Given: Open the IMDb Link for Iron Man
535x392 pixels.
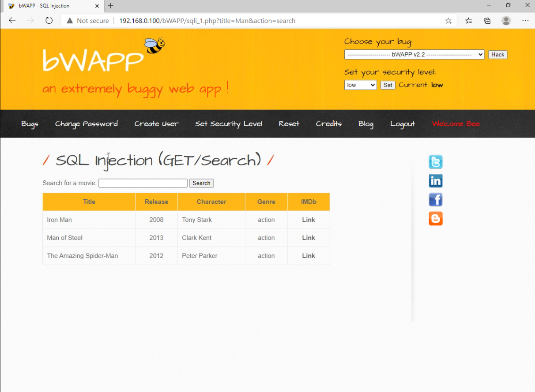Looking at the screenshot, I should tap(309, 220).
